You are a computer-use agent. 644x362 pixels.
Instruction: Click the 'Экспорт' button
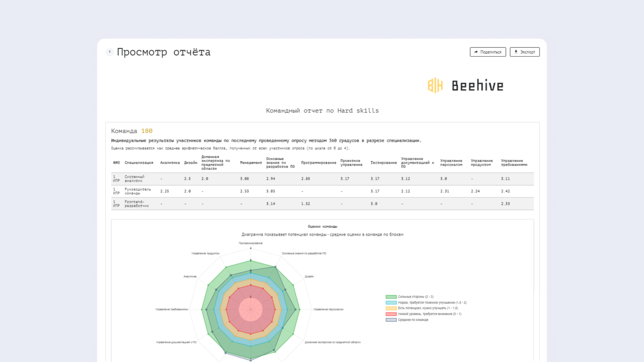(524, 51)
